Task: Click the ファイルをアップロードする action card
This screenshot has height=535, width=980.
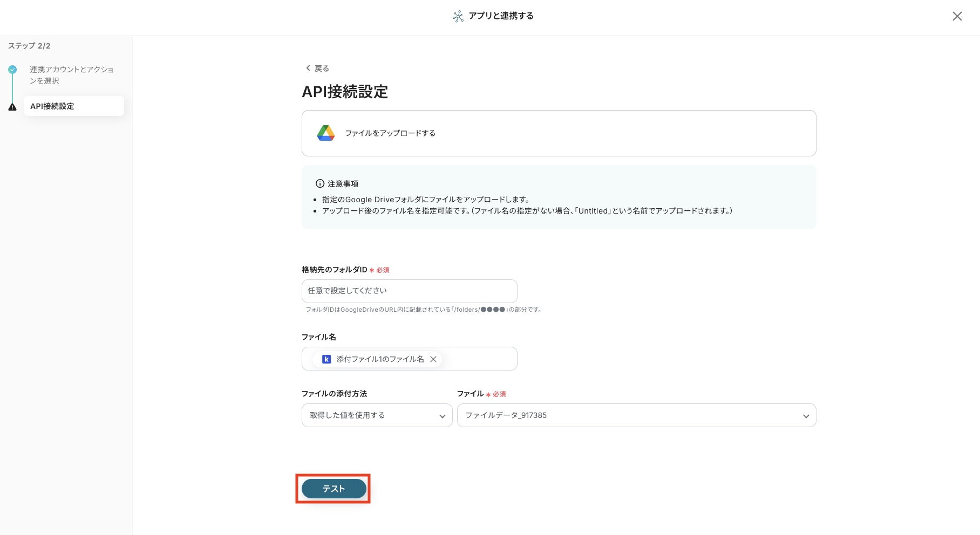Action: [559, 133]
